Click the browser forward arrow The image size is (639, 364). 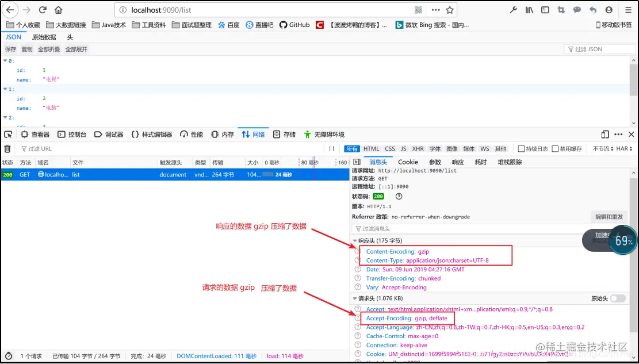click(x=26, y=10)
